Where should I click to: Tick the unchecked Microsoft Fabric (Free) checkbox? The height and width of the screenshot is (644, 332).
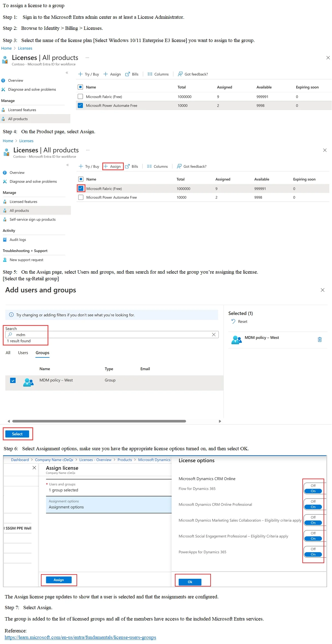[80, 96]
